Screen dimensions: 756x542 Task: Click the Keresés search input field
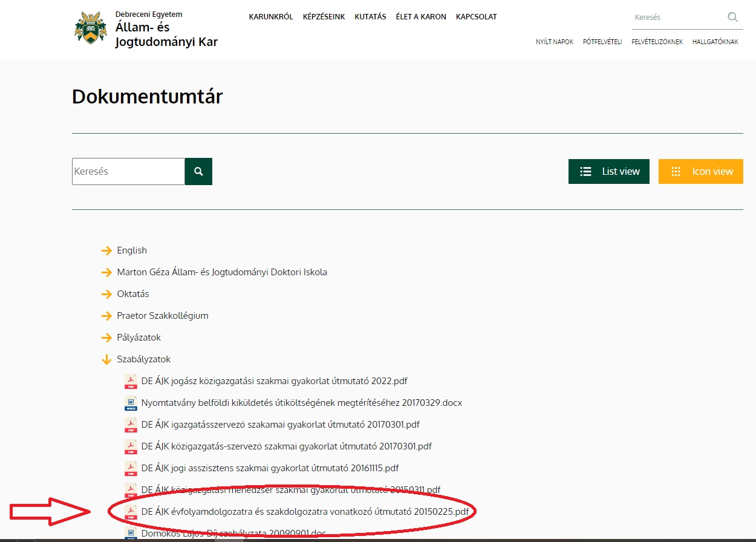coord(128,171)
